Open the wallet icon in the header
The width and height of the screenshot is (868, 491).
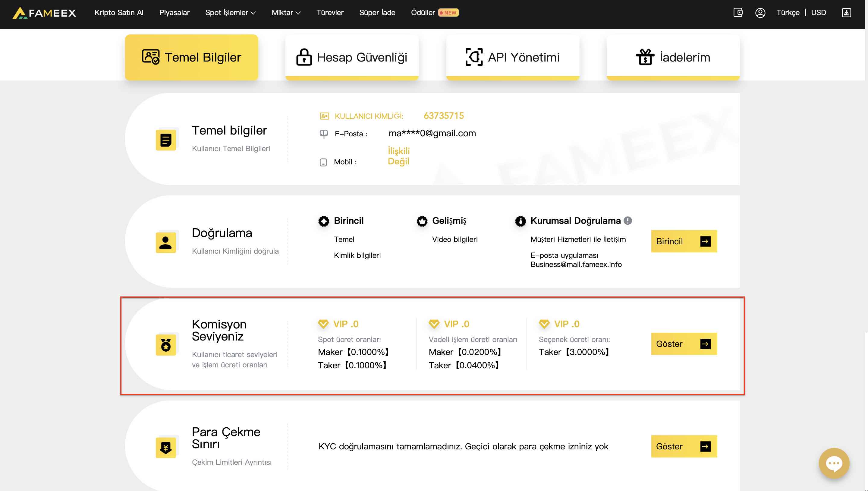737,13
